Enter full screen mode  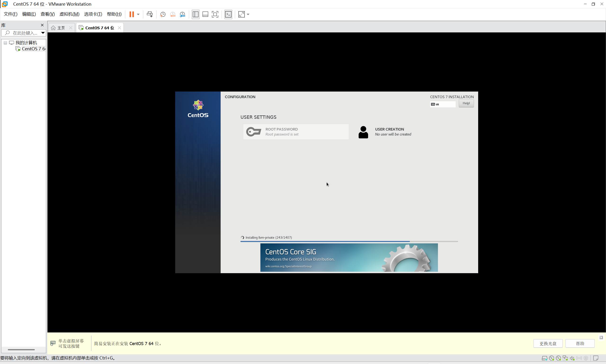click(x=215, y=14)
